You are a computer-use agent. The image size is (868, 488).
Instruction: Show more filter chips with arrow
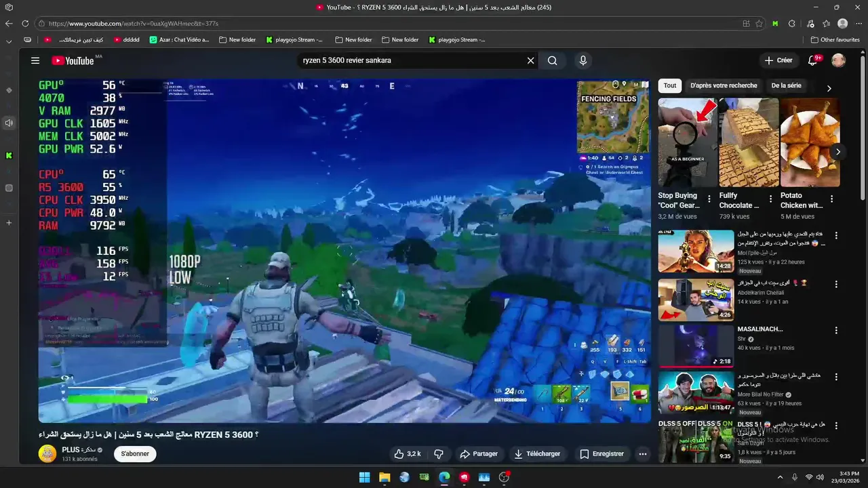coord(829,87)
